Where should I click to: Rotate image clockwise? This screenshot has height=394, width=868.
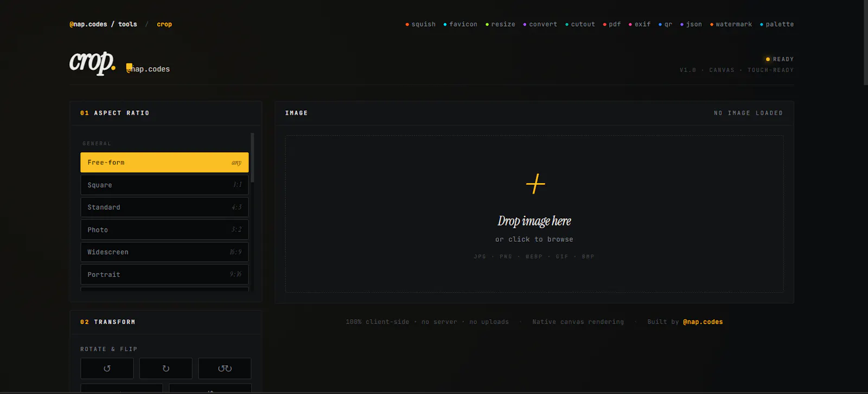(x=166, y=369)
